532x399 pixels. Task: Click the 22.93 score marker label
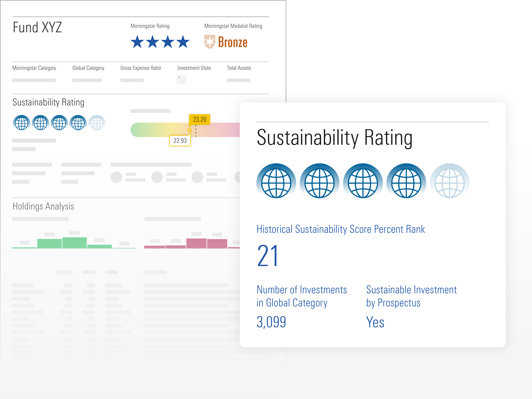coord(180,141)
